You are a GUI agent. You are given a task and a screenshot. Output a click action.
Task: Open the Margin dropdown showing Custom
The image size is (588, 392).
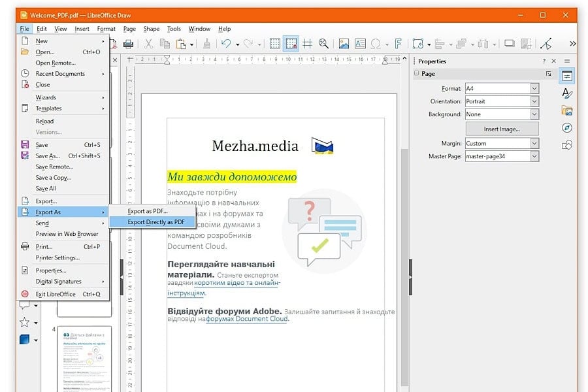point(534,143)
